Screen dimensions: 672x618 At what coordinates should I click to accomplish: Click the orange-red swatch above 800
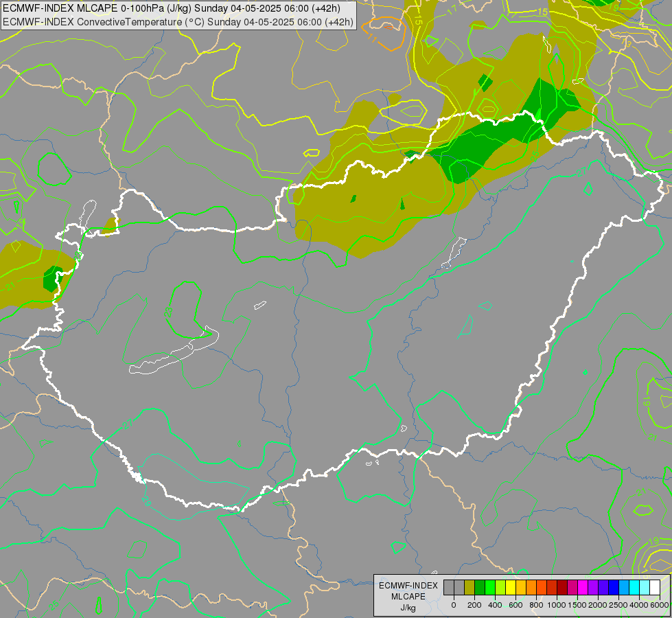click(542, 588)
